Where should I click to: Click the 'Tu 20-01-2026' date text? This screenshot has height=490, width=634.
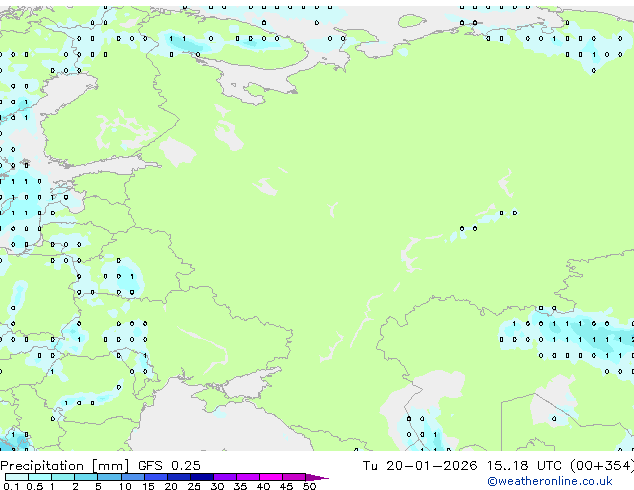coord(420,466)
